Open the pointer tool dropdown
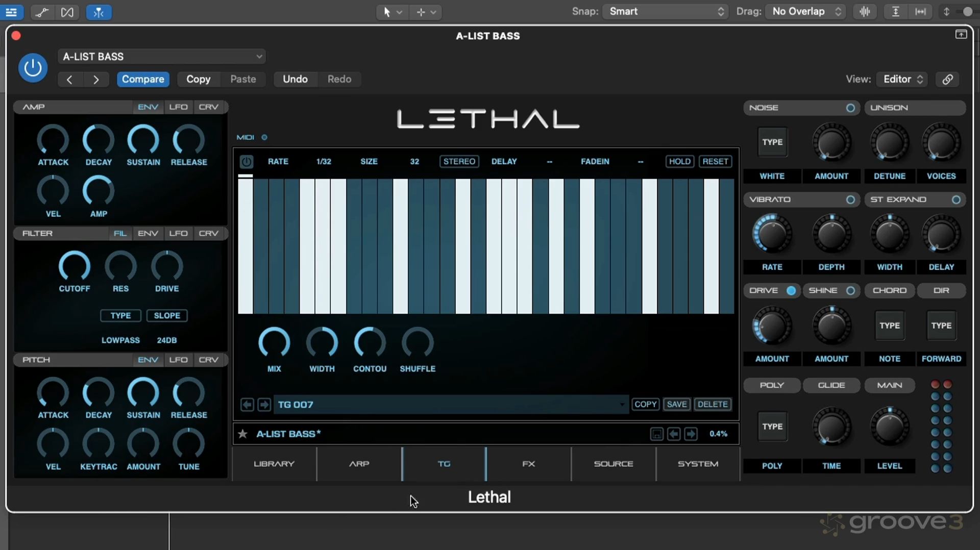The width and height of the screenshot is (980, 550). pyautogui.click(x=392, y=12)
